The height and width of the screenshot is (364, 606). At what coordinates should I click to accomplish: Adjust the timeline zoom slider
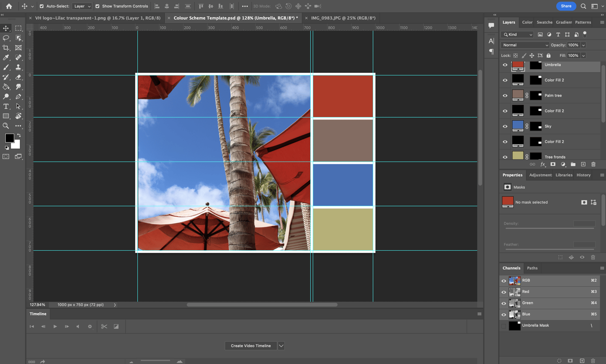click(x=155, y=361)
